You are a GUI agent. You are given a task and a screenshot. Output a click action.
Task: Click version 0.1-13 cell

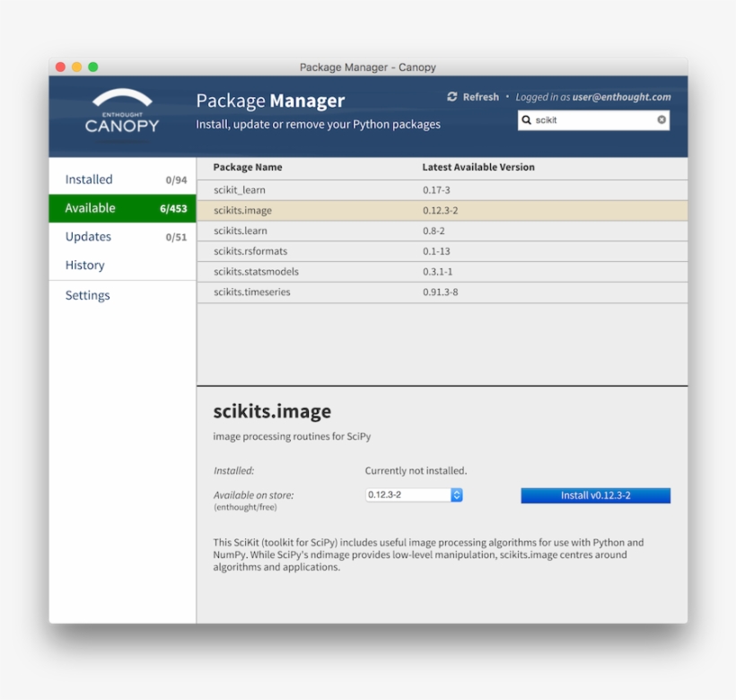click(436, 251)
